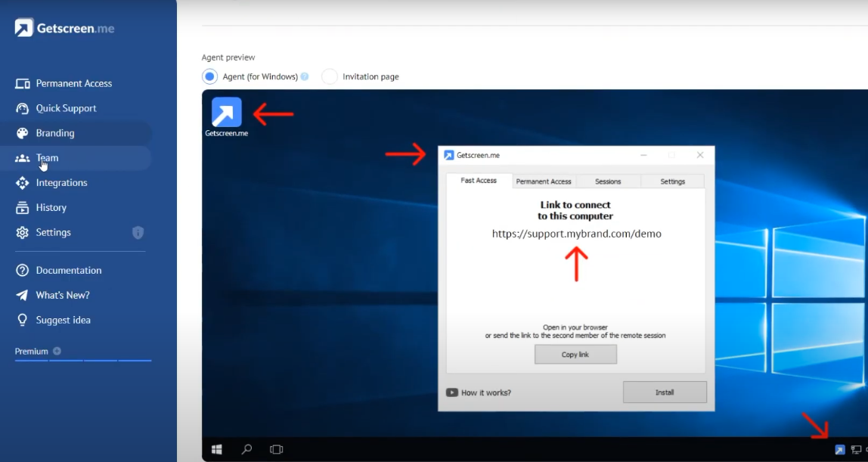
Task: Click the History archive icon
Action: 22,207
